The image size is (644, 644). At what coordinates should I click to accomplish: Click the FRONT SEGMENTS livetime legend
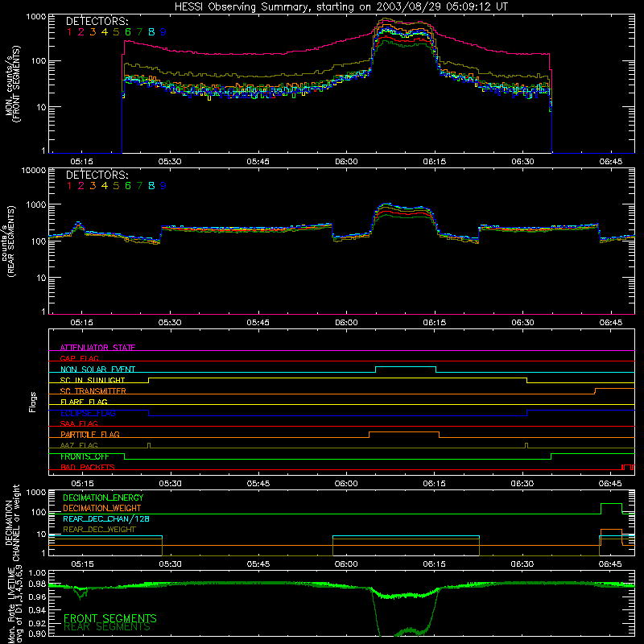tap(110, 618)
